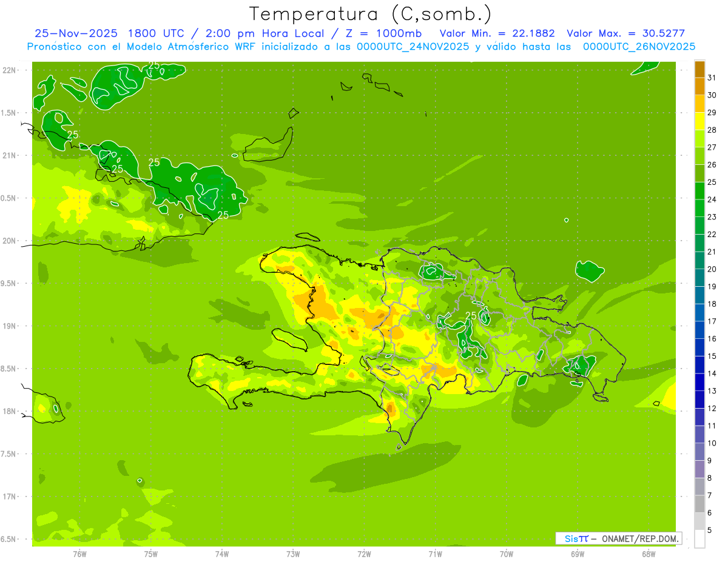Click the 70W longitude label

[x=507, y=554]
